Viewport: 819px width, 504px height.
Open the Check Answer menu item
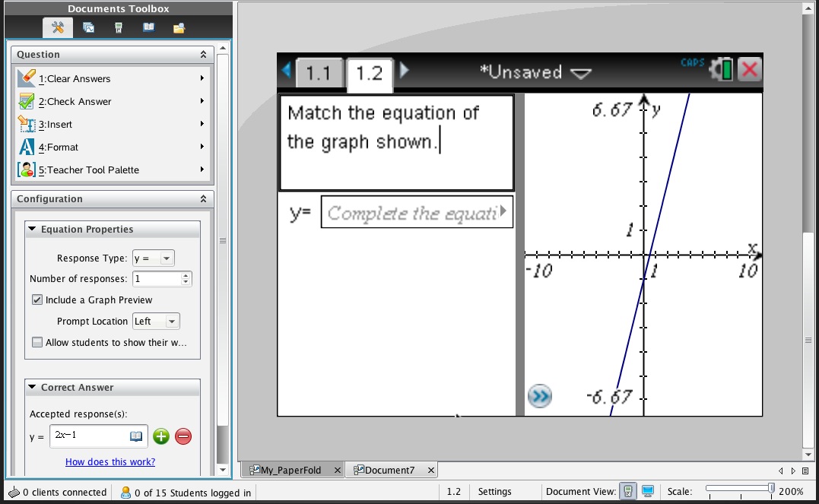coord(75,102)
